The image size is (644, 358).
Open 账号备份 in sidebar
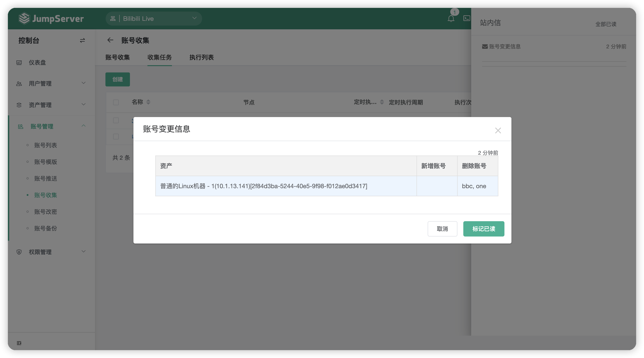pos(45,228)
